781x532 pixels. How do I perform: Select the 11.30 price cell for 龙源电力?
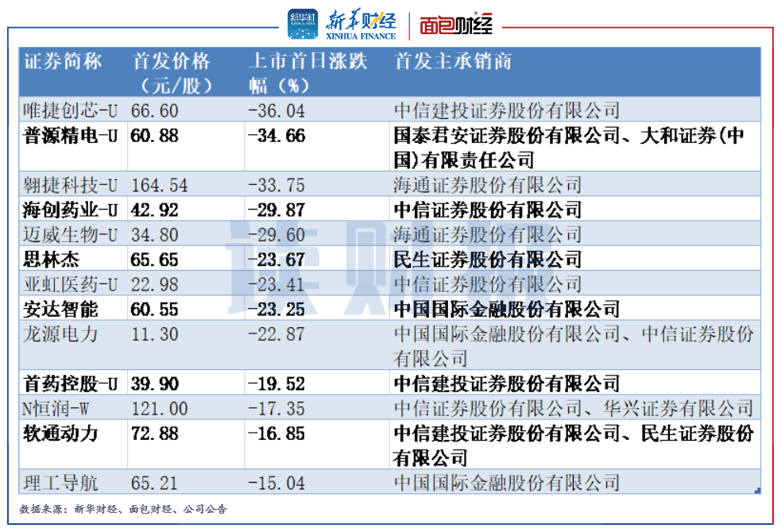coord(155,334)
